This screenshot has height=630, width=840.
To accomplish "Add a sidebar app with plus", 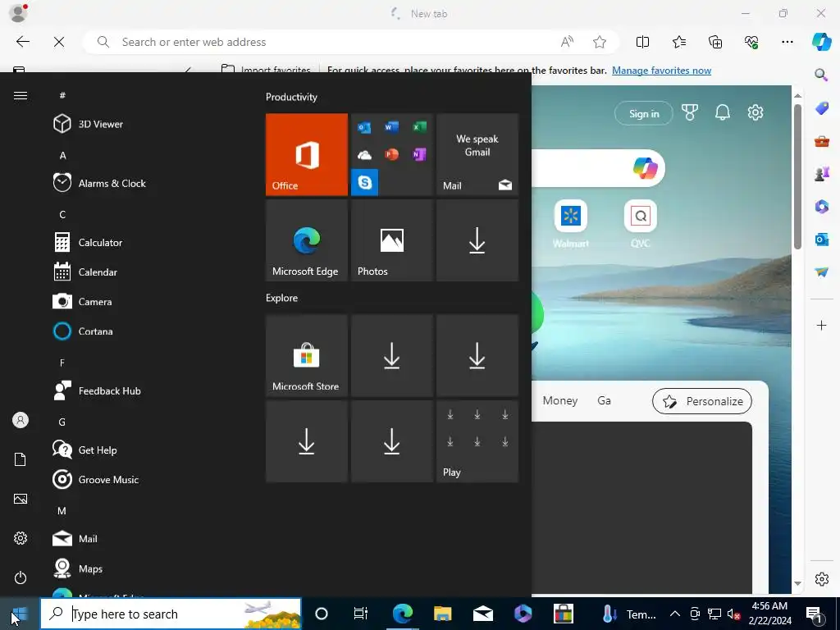I will pyautogui.click(x=821, y=325).
